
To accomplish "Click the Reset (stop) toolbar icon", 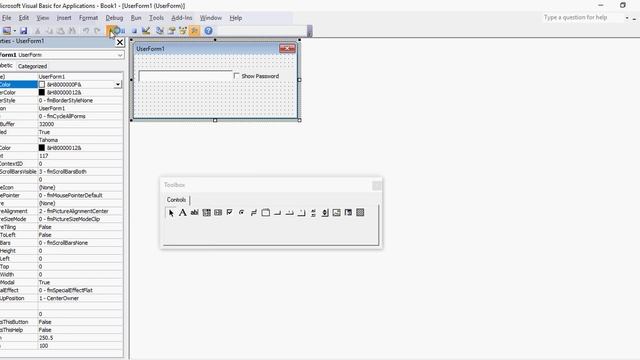I will pos(134,31).
